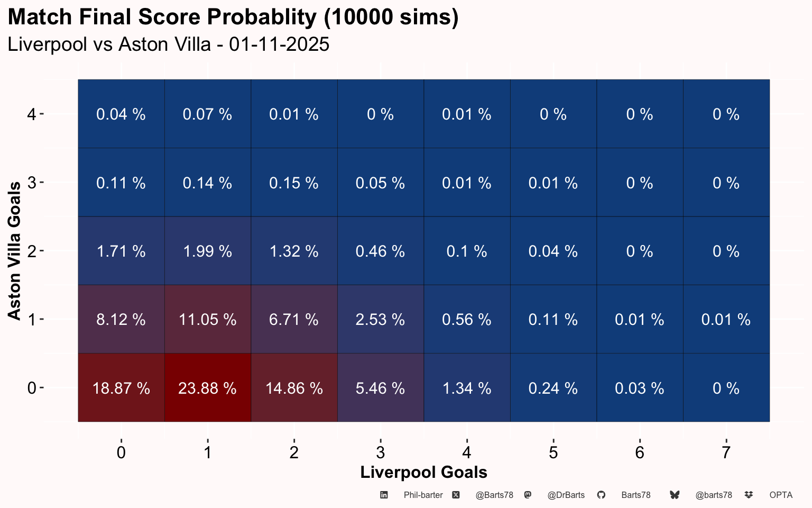This screenshot has width=812, height=508.
Task: Click the 5.46 % heatmap cell
Action: (x=380, y=388)
